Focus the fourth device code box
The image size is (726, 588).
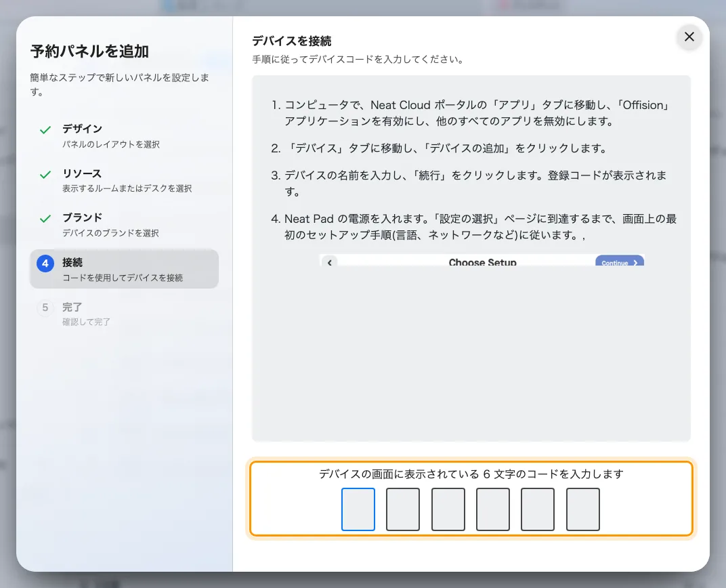(x=492, y=509)
